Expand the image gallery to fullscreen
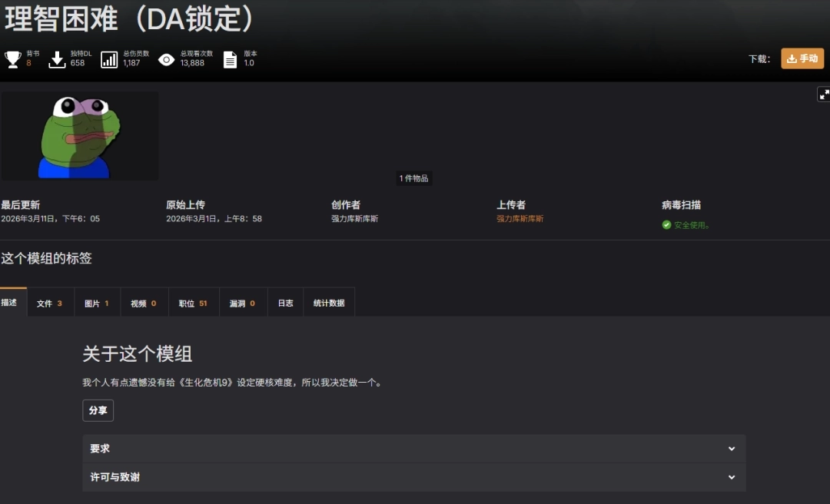830x504 pixels. pos(823,94)
